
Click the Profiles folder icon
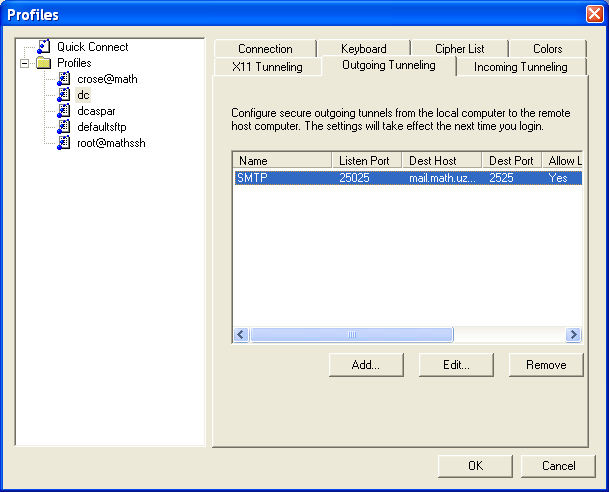tap(43, 63)
